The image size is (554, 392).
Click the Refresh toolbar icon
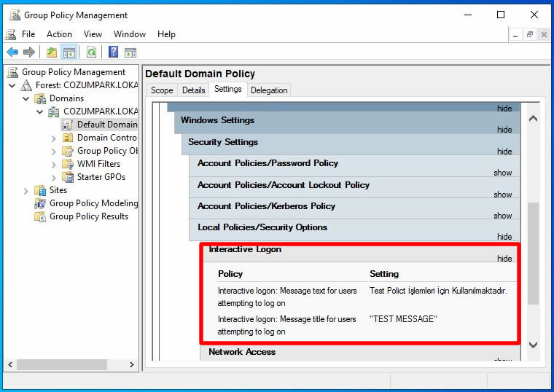91,52
